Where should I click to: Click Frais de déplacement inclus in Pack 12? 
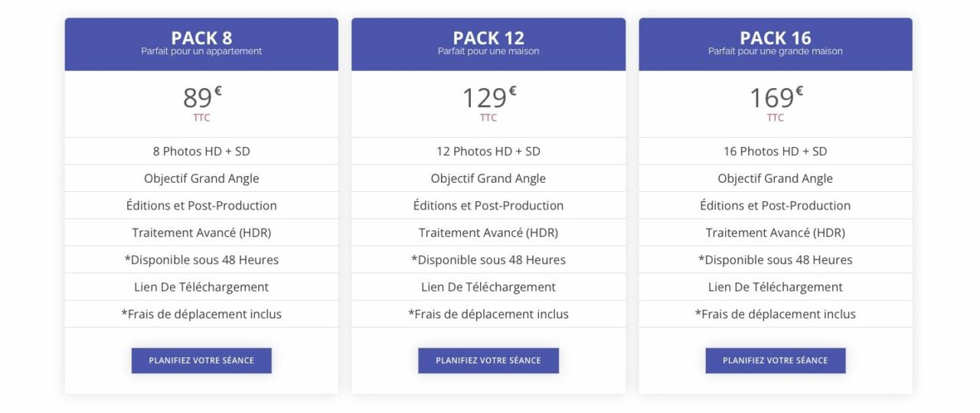pyautogui.click(x=488, y=314)
